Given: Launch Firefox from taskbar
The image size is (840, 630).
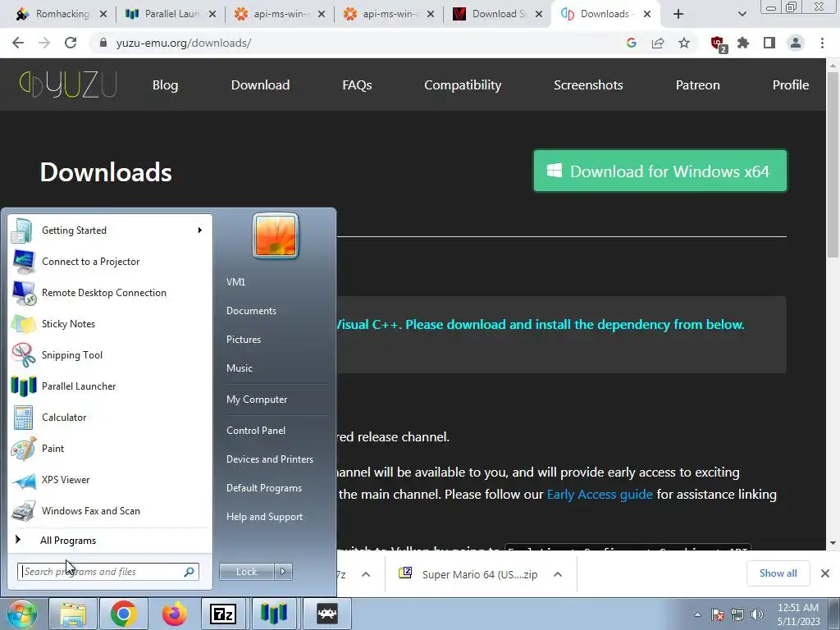Looking at the screenshot, I should 175,614.
